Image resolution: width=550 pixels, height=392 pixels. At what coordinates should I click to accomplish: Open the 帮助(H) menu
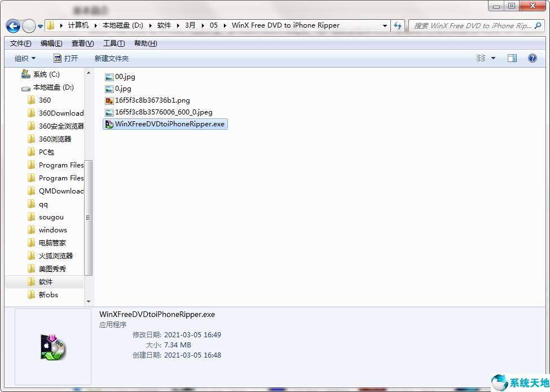pos(146,43)
